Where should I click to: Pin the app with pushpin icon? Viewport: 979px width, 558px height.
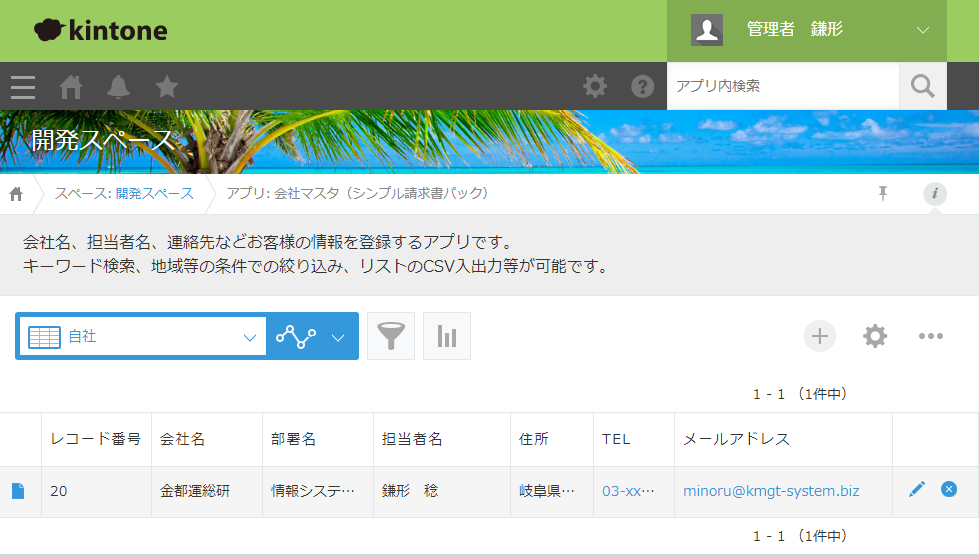pos(883,193)
